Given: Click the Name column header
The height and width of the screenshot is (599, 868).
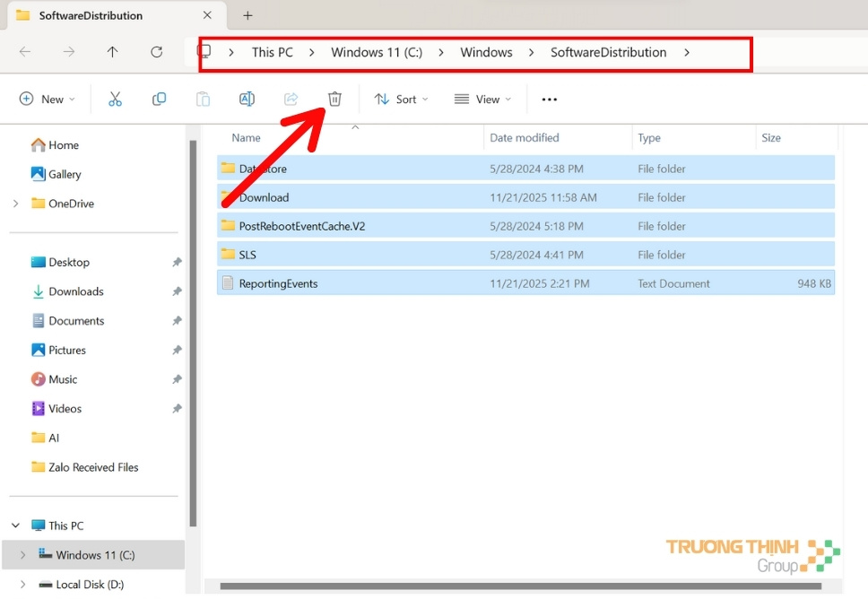Looking at the screenshot, I should click(x=245, y=137).
